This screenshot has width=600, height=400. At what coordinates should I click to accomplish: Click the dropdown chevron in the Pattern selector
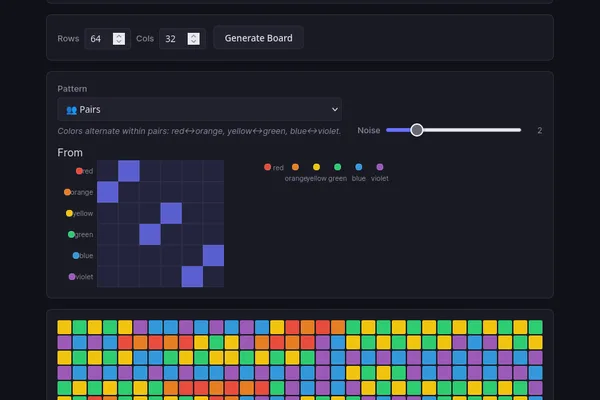(334, 109)
